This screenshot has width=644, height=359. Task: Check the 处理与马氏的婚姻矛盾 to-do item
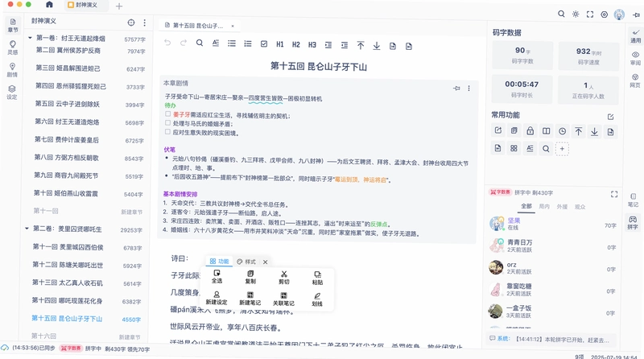(x=167, y=123)
